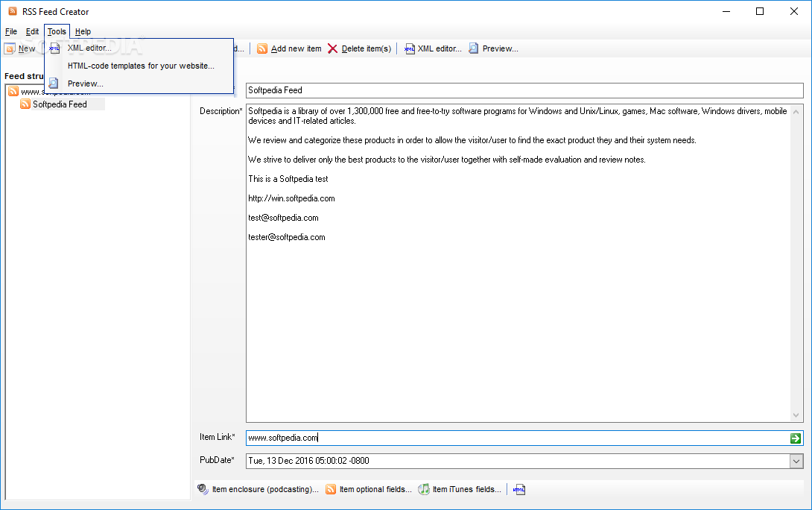The height and width of the screenshot is (510, 812).
Task: Close the open Tools menu
Action: [57, 31]
